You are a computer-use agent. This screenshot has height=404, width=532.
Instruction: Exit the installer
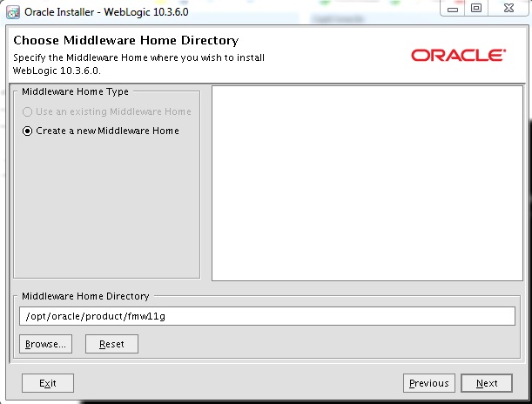[47, 383]
